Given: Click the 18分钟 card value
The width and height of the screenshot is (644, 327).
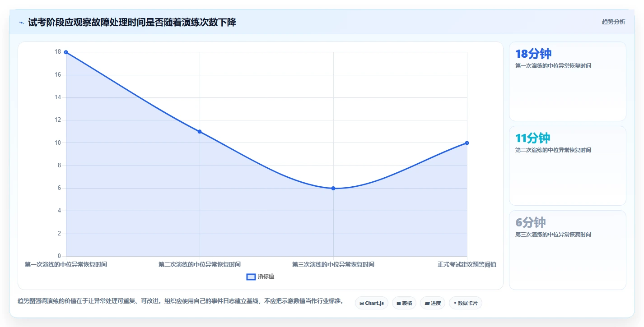Looking at the screenshot, I should point(533,54).
